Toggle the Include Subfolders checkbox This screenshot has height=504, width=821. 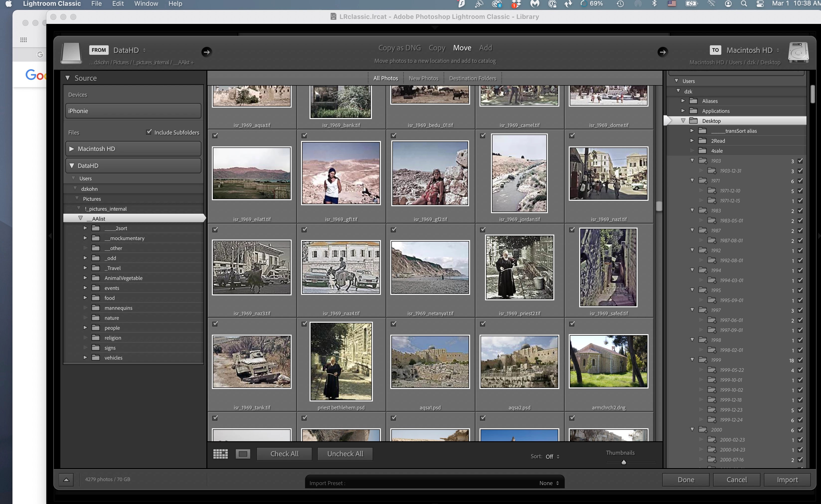click(149, 132)
